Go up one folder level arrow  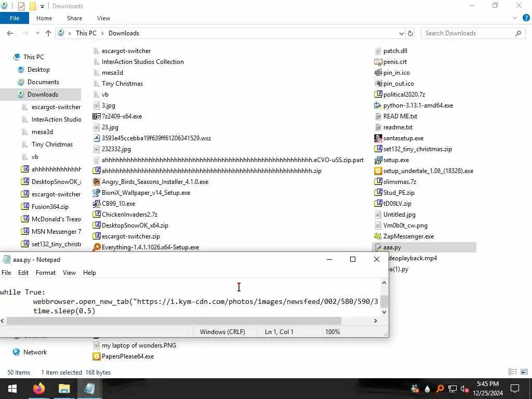point(48,33)
